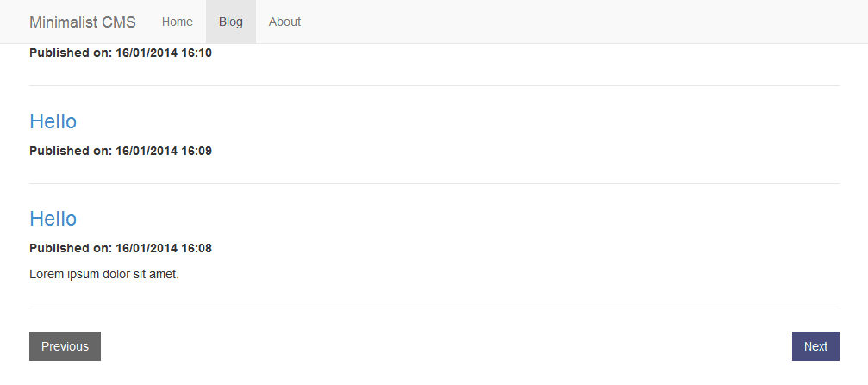Viewport: 868px width, 385px height.
Task: Go to the Home page
Action: 178,22
